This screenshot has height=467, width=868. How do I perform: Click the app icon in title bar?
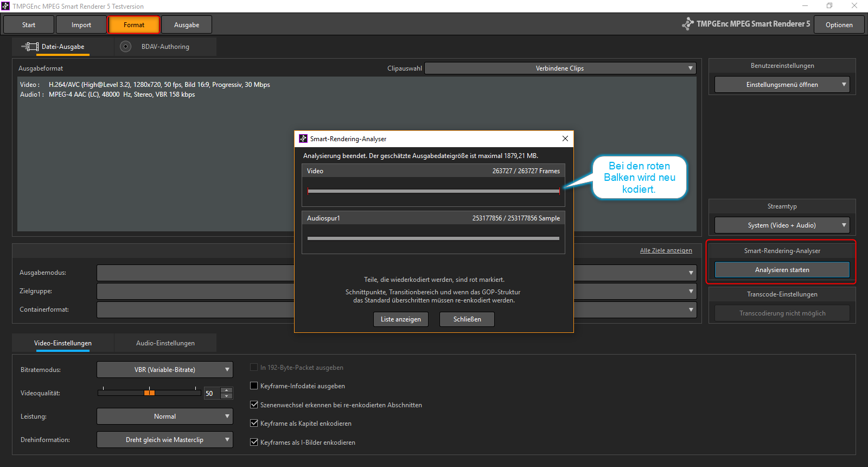[x=5, y=6]
